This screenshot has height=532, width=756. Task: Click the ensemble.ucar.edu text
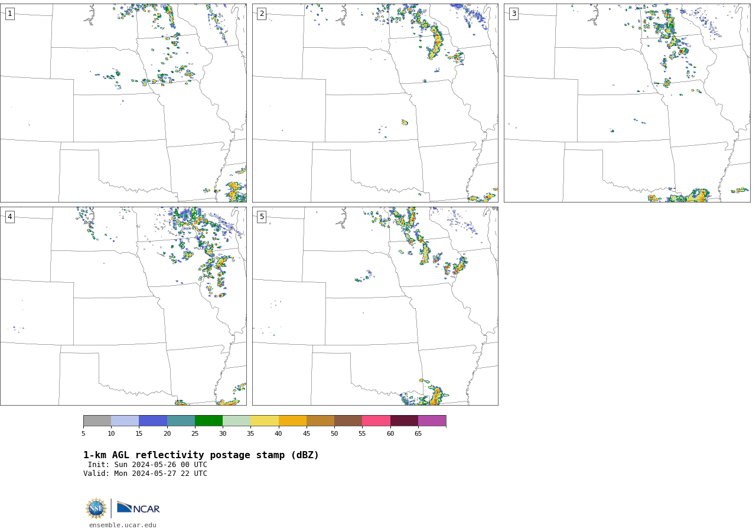(123, 526)
